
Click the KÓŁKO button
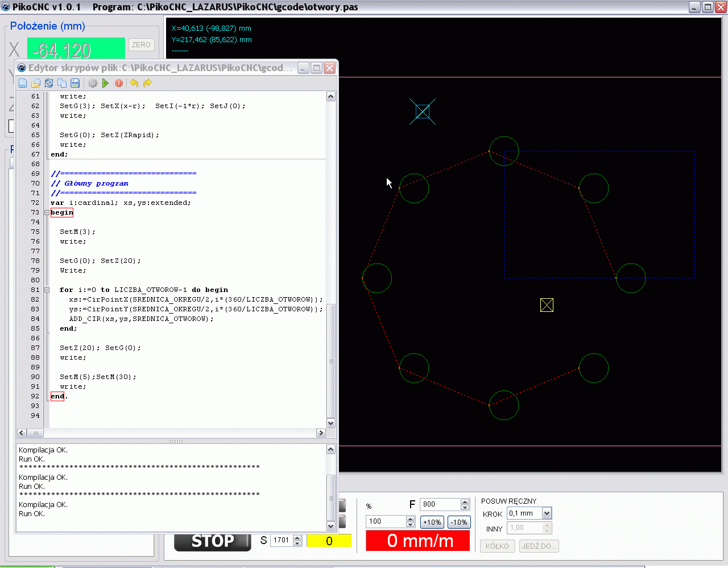498,546
